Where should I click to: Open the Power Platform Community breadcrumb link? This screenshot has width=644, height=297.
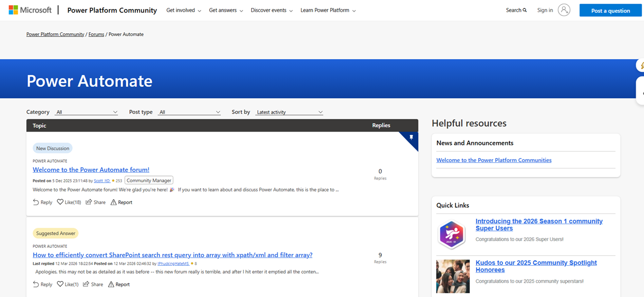coord(55,34)
